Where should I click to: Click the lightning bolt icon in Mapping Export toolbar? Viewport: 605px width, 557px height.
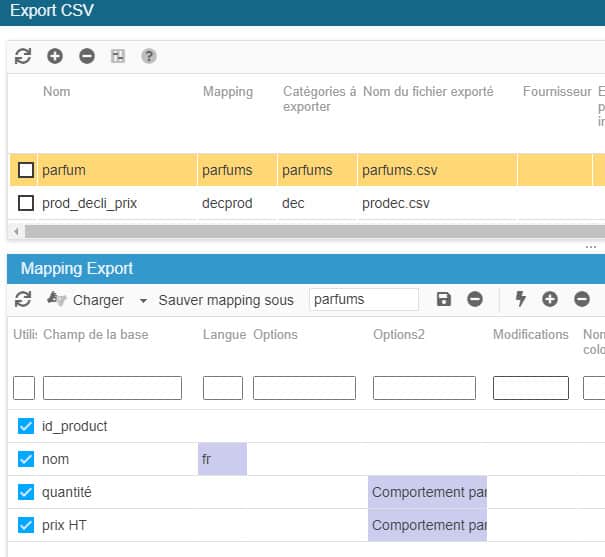520,299
